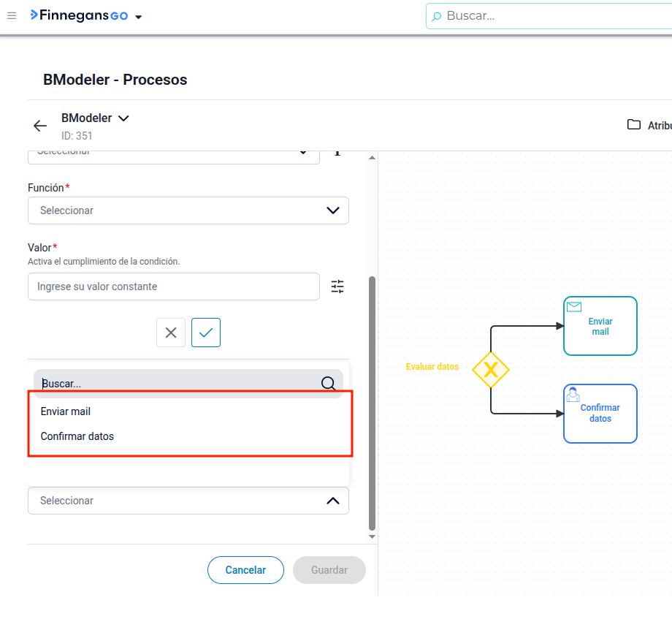Click the search magnifier in dropdown list
The image size is (672, 630).
(328, 383)
